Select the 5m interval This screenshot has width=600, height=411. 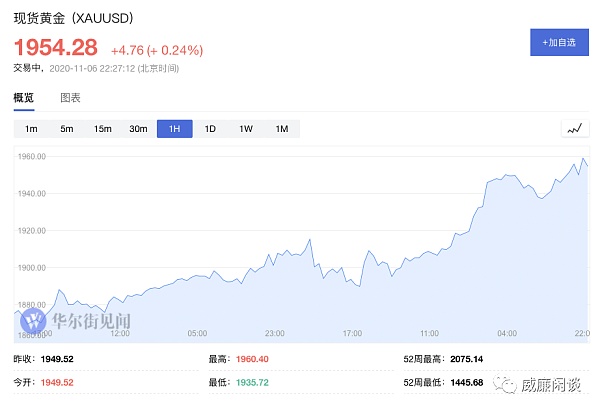click(67, 129)
